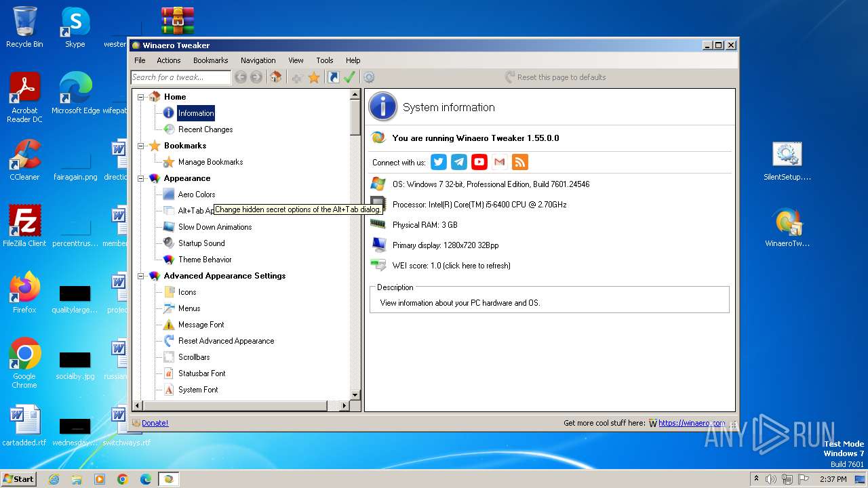Collapse Advanced Appearance Settings node

pos(141,276)
